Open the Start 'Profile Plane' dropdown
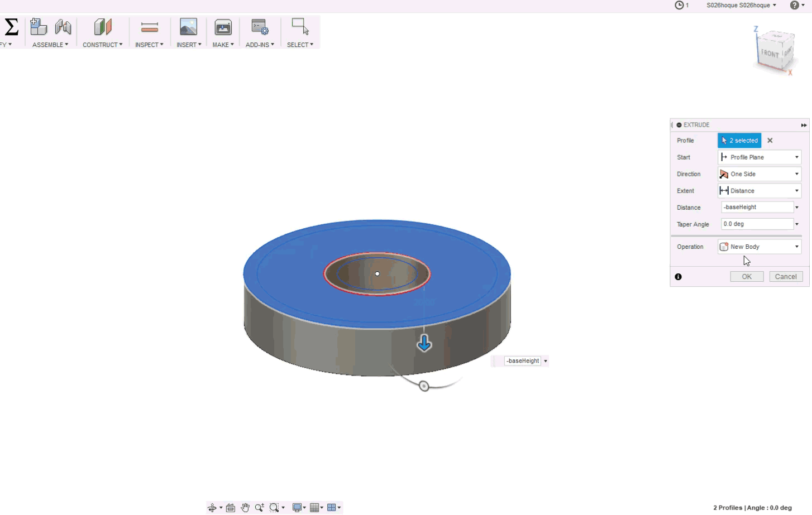The image size is (812, 515). [760, 157]
